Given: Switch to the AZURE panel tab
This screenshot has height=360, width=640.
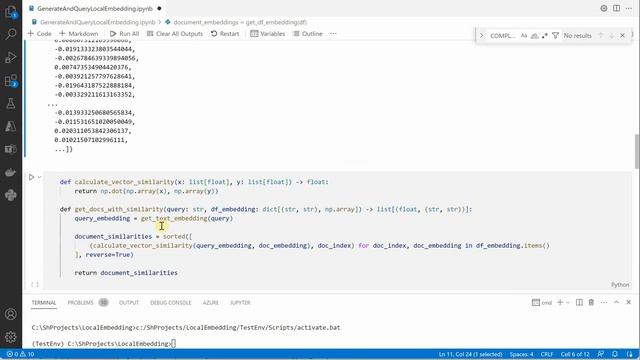Looking at the screenshot, I should (x=211, y=302).
